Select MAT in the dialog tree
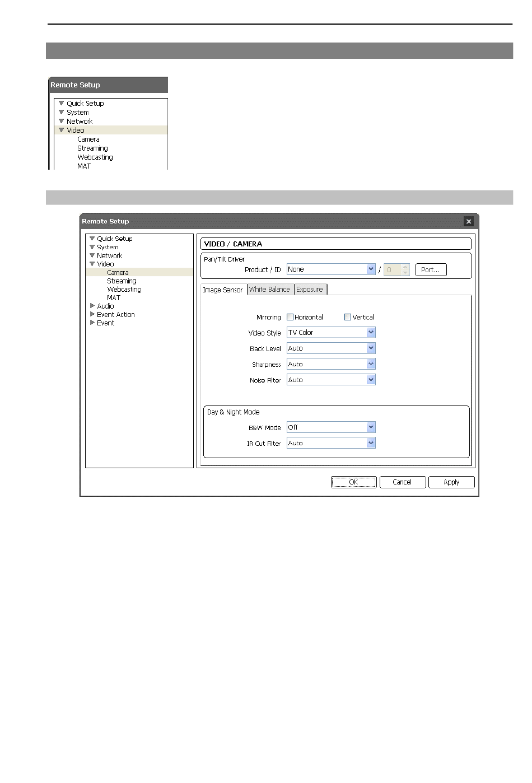 click(114, 298)
